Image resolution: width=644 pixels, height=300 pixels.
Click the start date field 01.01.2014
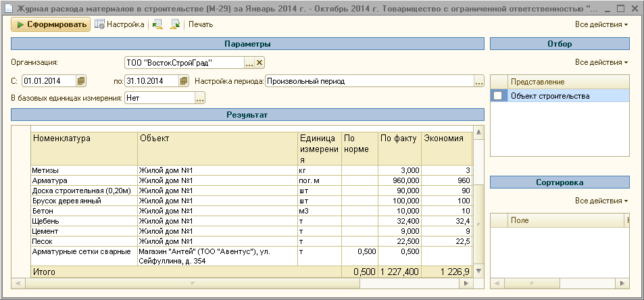coord(49,81)
